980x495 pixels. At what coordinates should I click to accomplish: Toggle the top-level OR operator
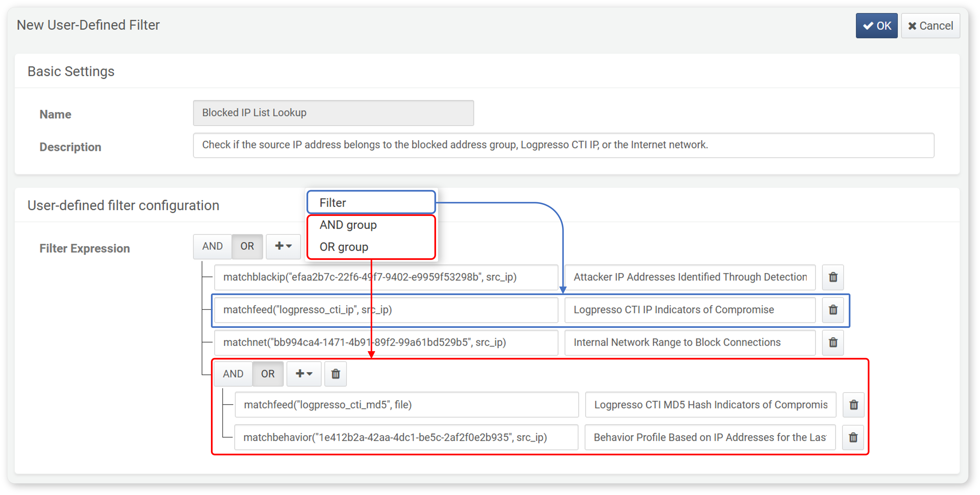247,246
